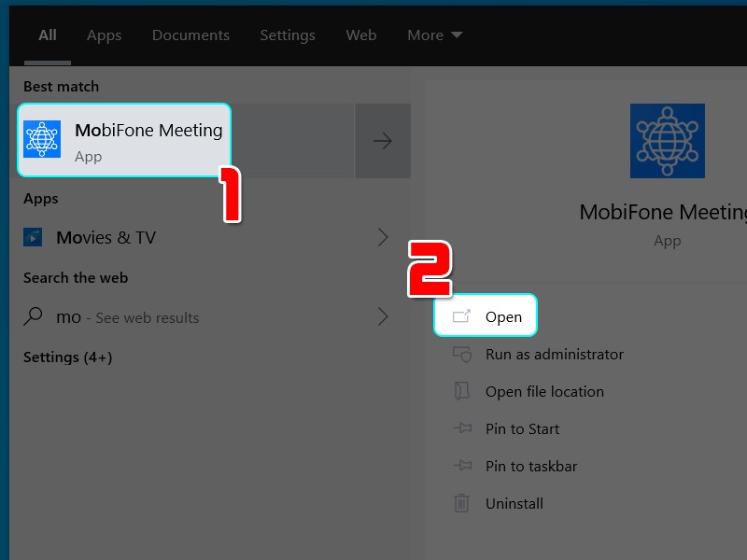
Task: Click the Search the web heading
Action: click(76, 277)
